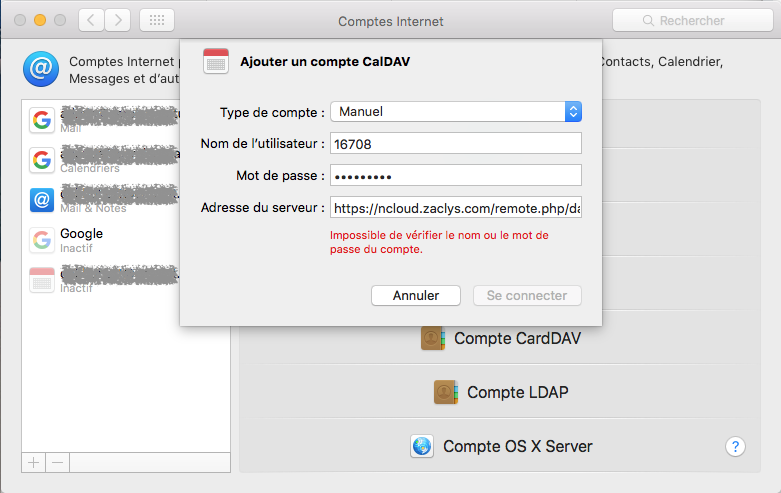Show all preferences grid button
This screenshot has height=493, width=781.
pyautogui.click(x=157, y=20)
